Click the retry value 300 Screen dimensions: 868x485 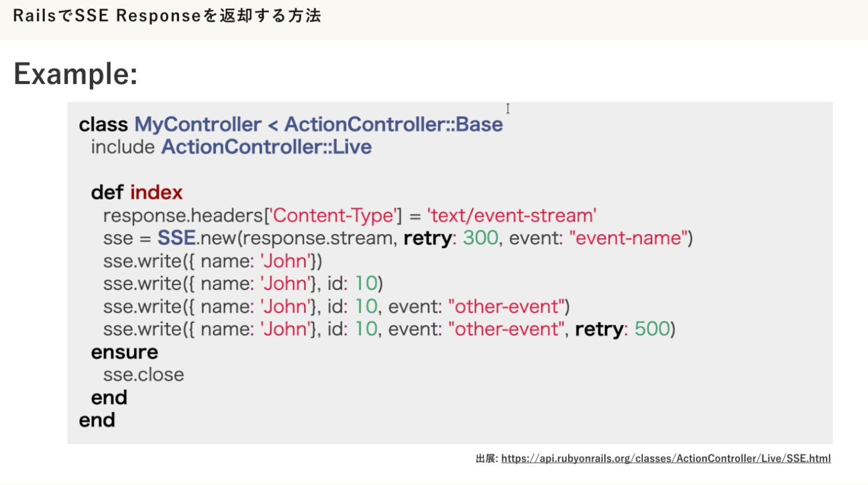[480, 238]
